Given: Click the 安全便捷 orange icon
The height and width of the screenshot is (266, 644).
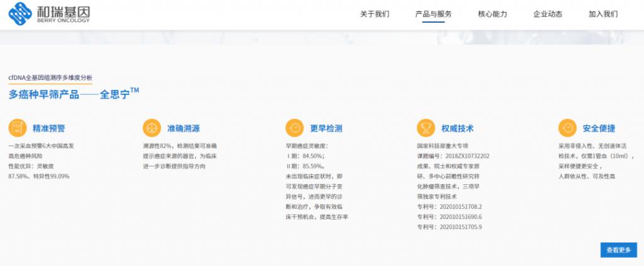Looking at the screenshot, I should tap(567, 128).
